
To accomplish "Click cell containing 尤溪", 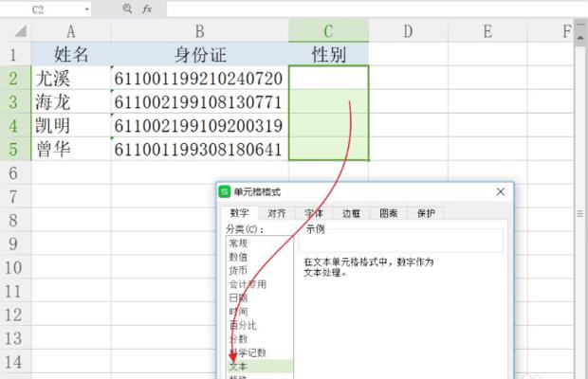I will [x=70, y=78].
